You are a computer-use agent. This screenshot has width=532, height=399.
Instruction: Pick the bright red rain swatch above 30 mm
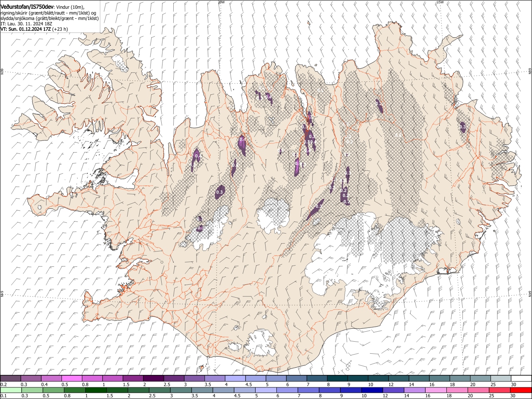[520, 390]
